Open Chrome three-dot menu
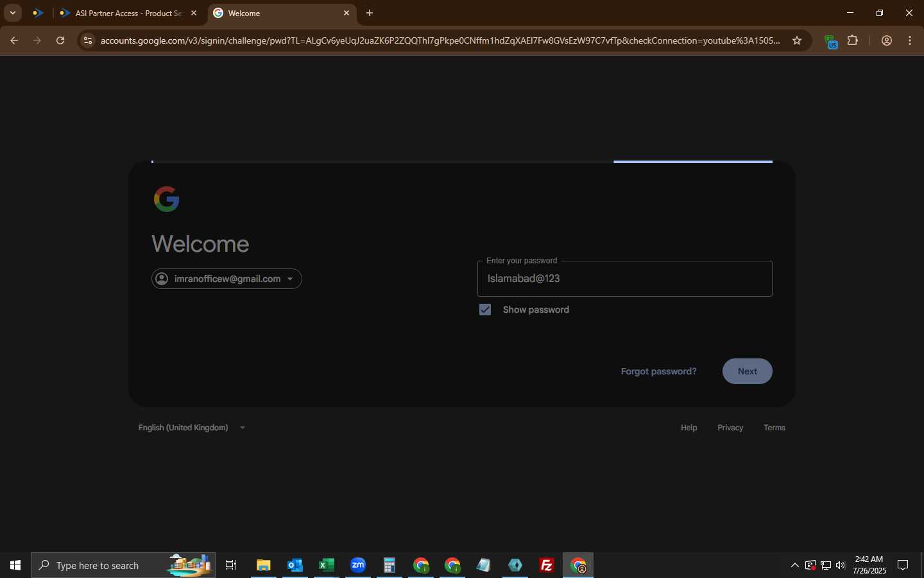Screen dimensions: 924x578 (x=910, y=40)
